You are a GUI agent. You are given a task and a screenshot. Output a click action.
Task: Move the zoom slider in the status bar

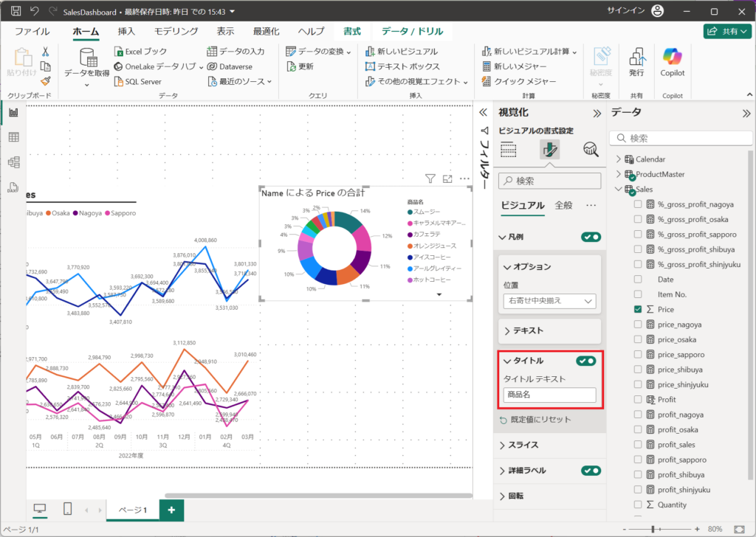(x=653, y=530)
